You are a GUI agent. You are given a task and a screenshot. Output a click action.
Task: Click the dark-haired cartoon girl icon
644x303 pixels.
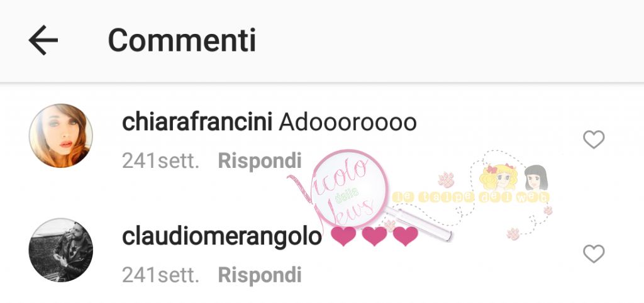pyautogui.click(x=536, y=177)
